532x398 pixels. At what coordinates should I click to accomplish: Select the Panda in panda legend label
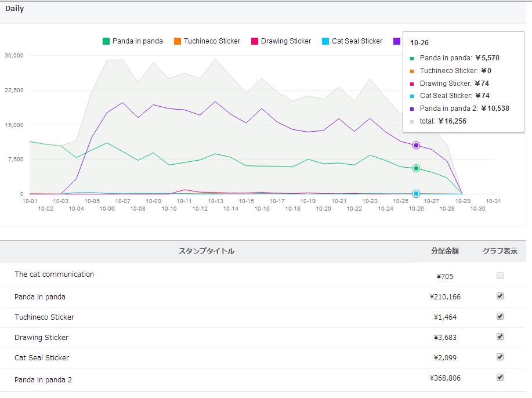tap(137, 41)
